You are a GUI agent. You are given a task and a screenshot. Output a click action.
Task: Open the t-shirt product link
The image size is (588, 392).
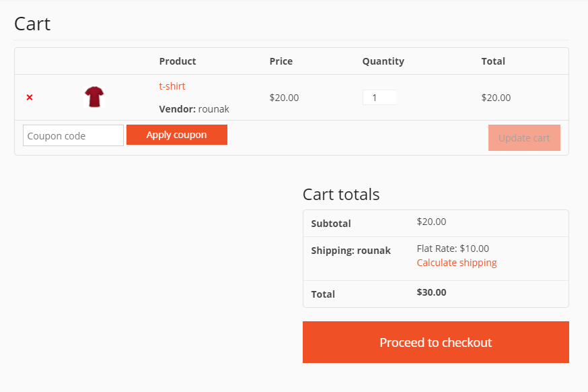click(x=172, y=86)
